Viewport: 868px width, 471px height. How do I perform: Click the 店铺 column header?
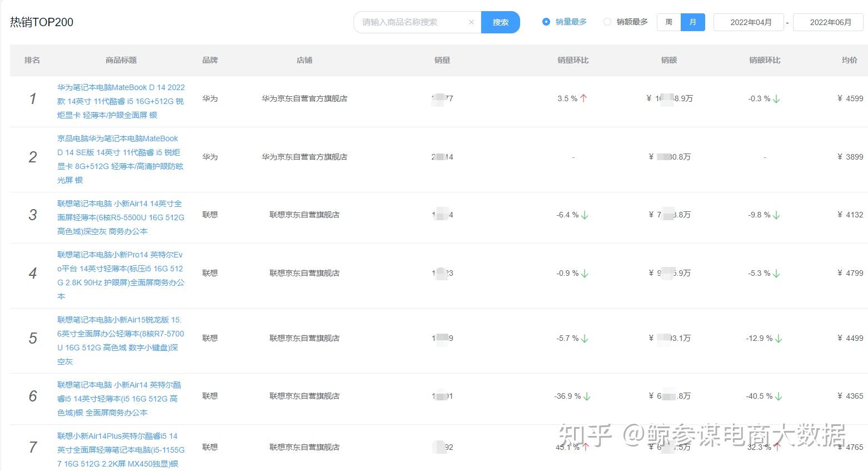(305, 60)
